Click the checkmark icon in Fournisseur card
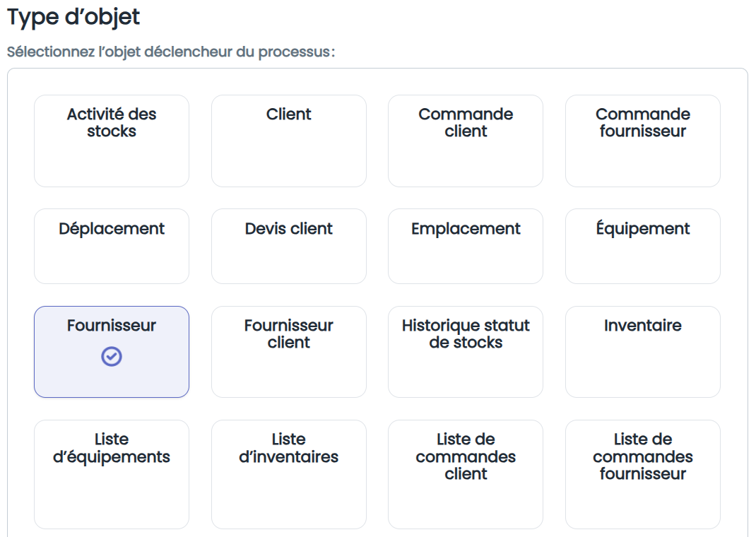 pyautogui.click(x=112, y=357)
